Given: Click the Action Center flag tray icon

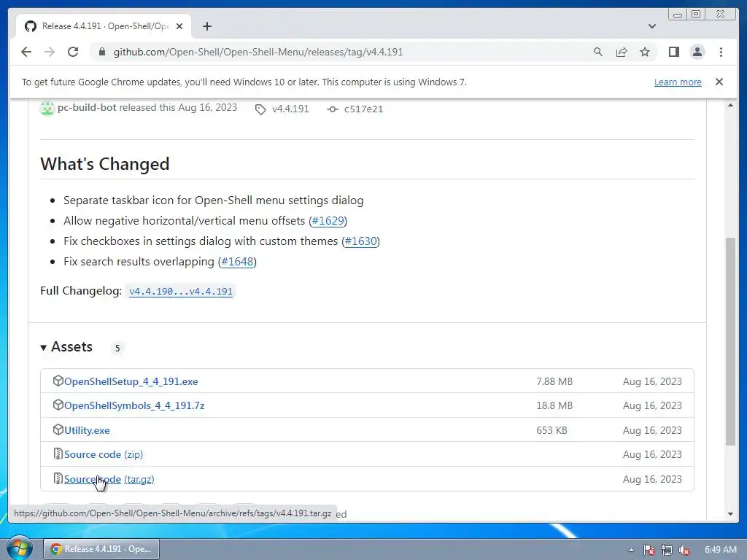Looking at the screenshot, I should (x=649, y=550).
